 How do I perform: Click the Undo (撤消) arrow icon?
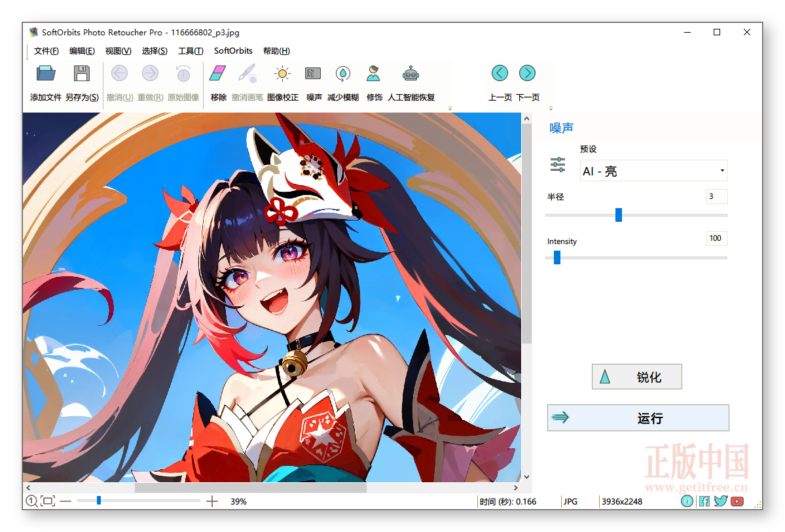click(x=119, y=73)
